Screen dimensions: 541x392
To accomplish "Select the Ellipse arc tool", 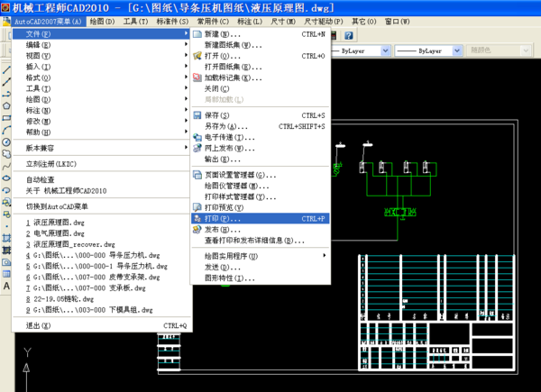I will (6, 190).
